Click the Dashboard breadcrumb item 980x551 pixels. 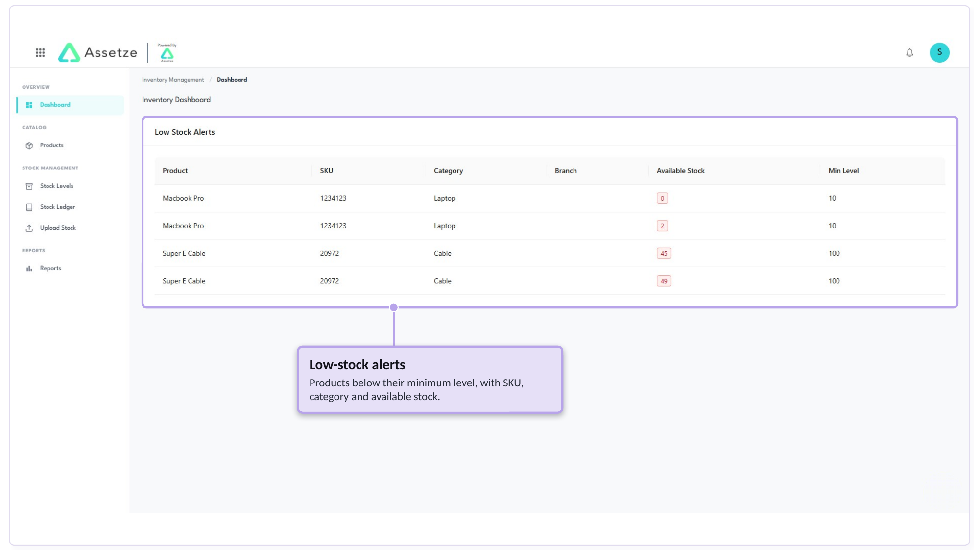click(232, 80)
